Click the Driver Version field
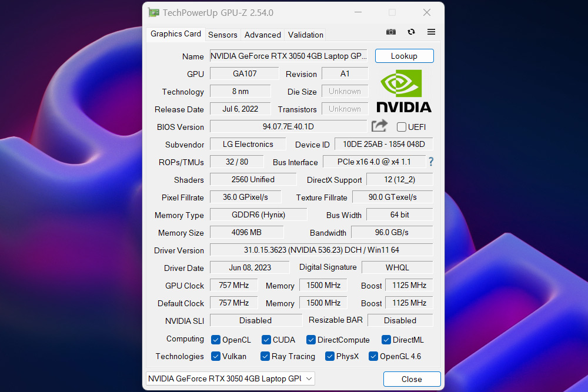Screen dimensions: 588x392 322,250
